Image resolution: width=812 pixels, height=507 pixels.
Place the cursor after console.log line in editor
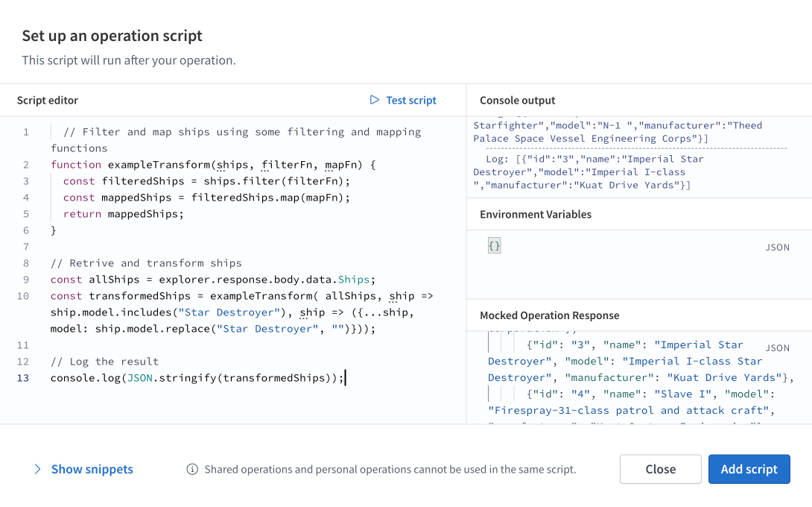click(x=343, y=377)
